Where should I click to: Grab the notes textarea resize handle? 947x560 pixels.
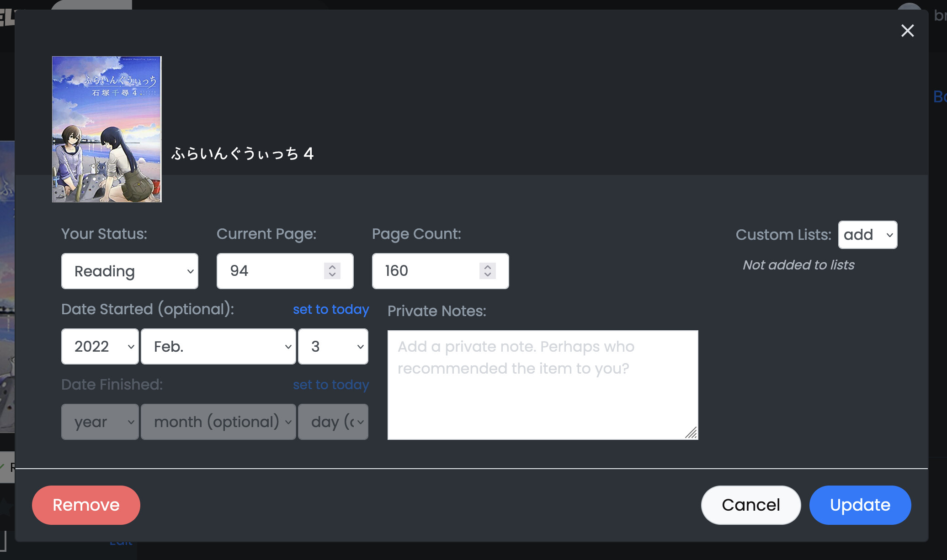tap(692, 433)
